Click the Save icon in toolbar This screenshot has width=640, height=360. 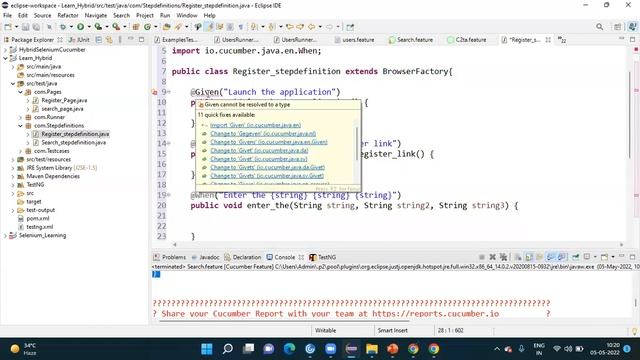(x=25, y=27)
